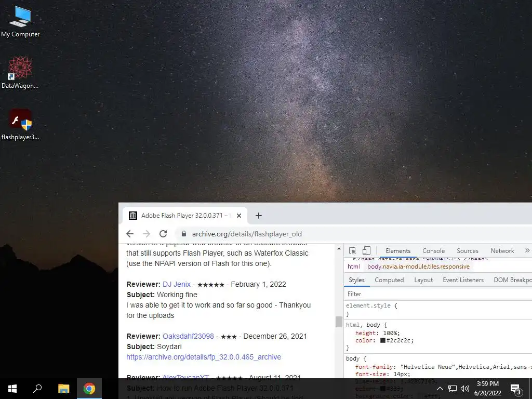The image size is (532, 399).
Task: Click the styles Filter field
Action: click(x=437, y=294)
